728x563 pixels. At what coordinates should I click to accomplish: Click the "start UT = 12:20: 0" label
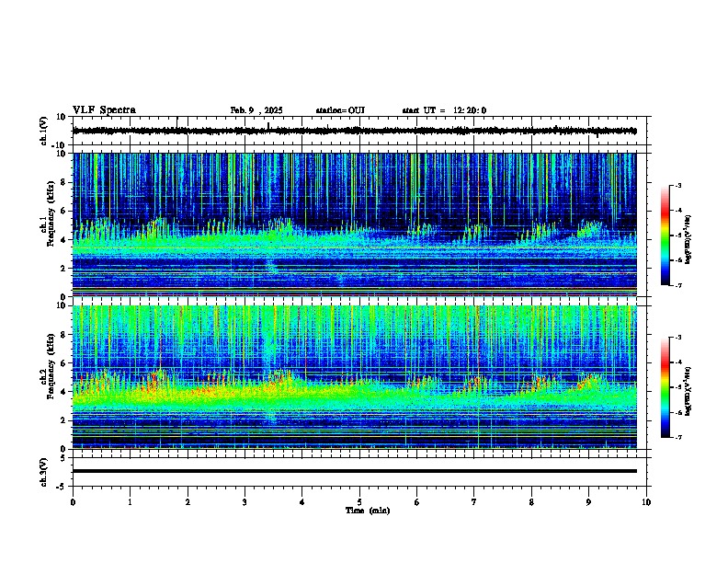[444, 110]
